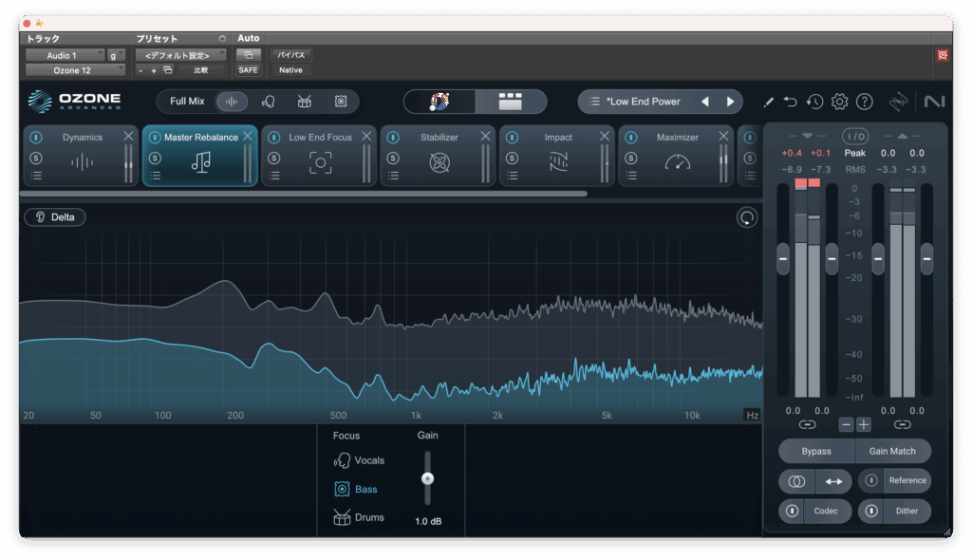Open the help question mark icon

click(x=864, y=102)
